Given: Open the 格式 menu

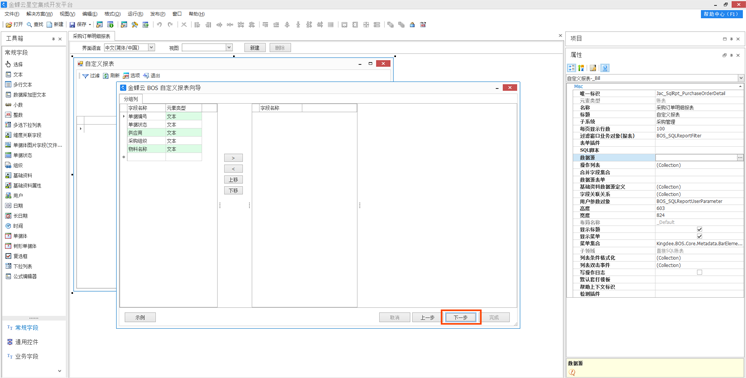Looking at the screenshot, I should [x=112, y=14].
